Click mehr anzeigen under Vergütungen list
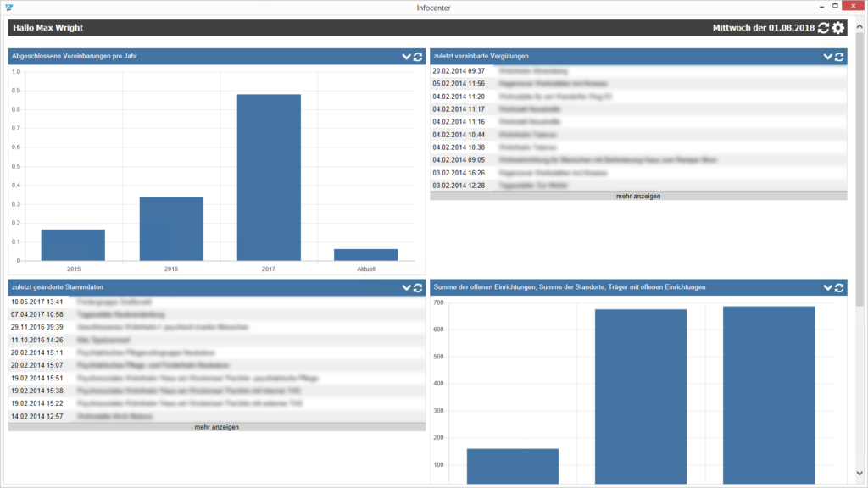 [637, 196]
